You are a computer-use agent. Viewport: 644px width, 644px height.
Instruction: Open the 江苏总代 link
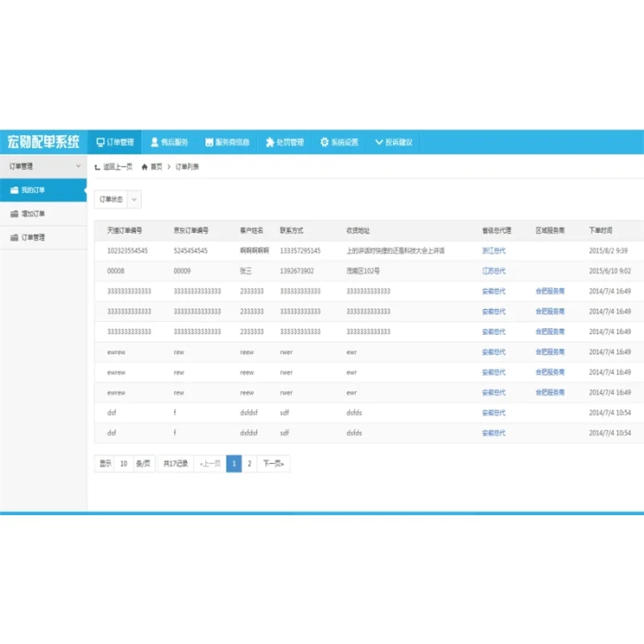click(x=493, y=270)
